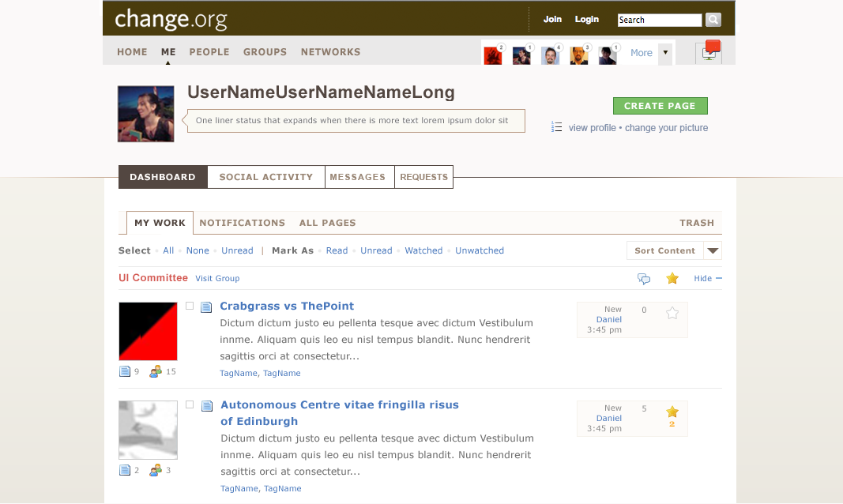This screenshot has height=504, width=843.
Task: Click the gold star in UI Committee header
Action: click(x=672, y=278)
